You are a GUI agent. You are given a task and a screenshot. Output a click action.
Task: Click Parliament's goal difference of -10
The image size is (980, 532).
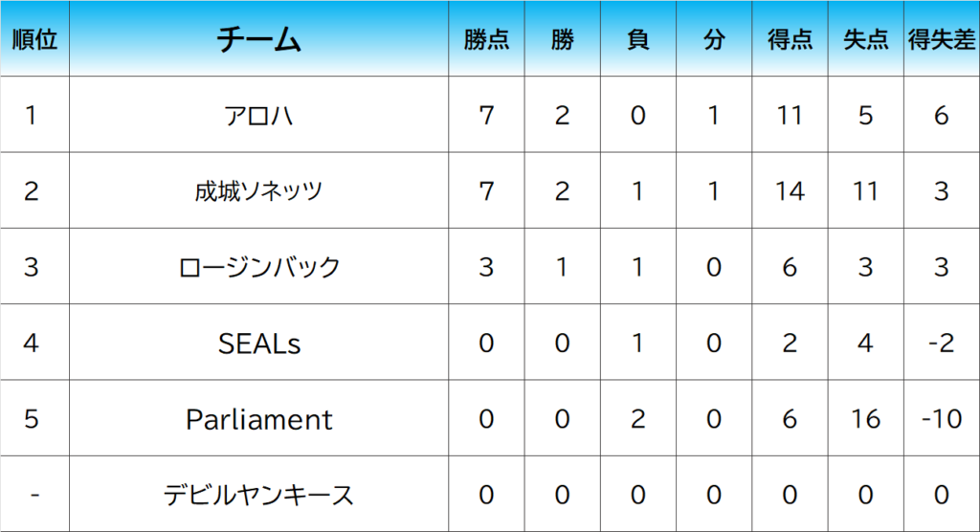[x=942, y=419]
